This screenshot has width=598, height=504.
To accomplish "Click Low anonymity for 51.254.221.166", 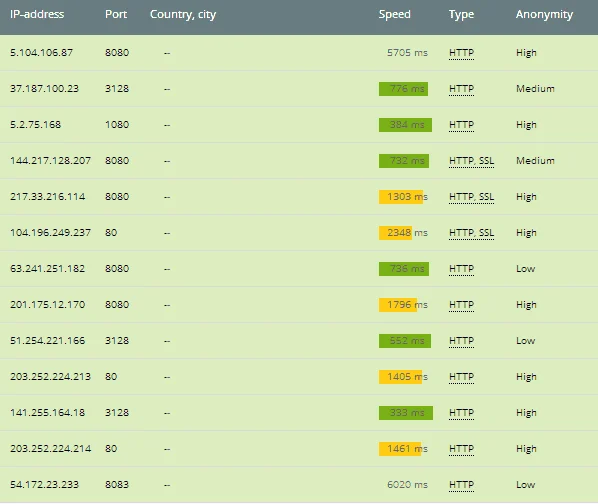I will [526, 341].
